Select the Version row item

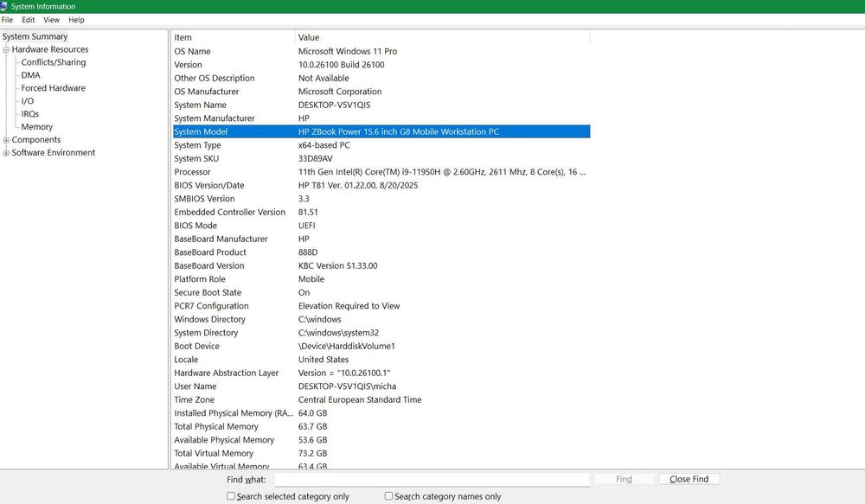pyautogui.click(x=381, y=65)
